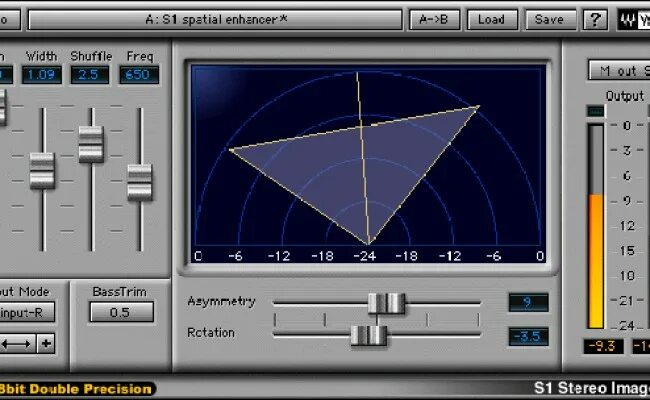Click the M out meter mode button
The image size is (650, 400).
pyautogui.click(x=619, y=71)
